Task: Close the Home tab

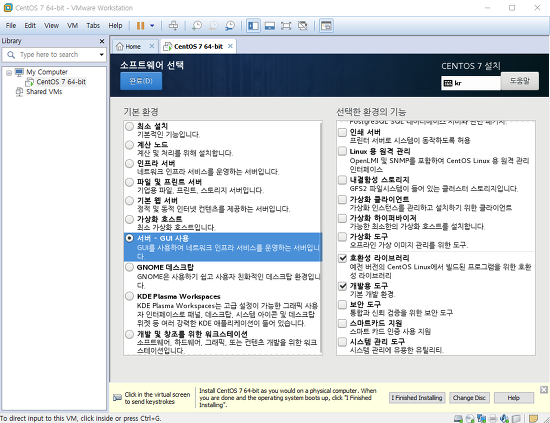Action: 152,46
